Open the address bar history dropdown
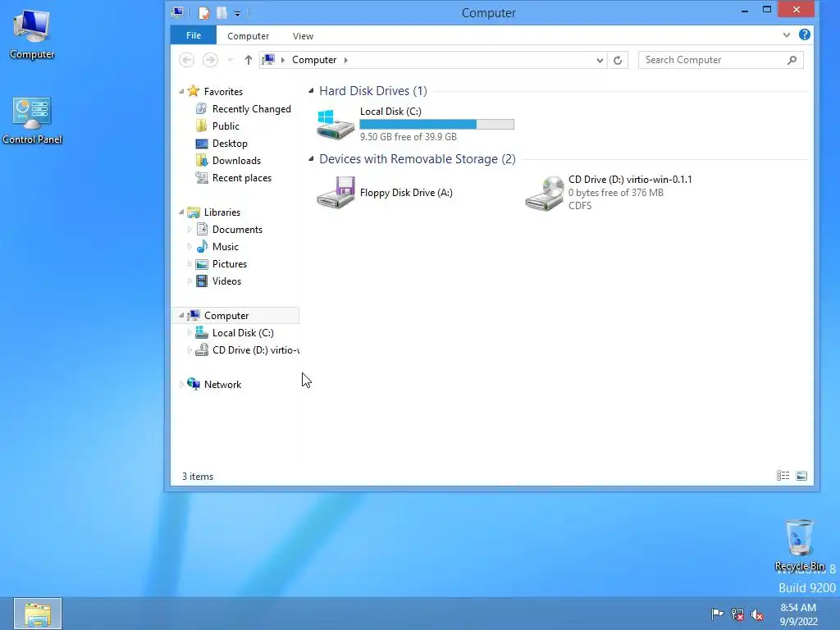 point(600,61)
